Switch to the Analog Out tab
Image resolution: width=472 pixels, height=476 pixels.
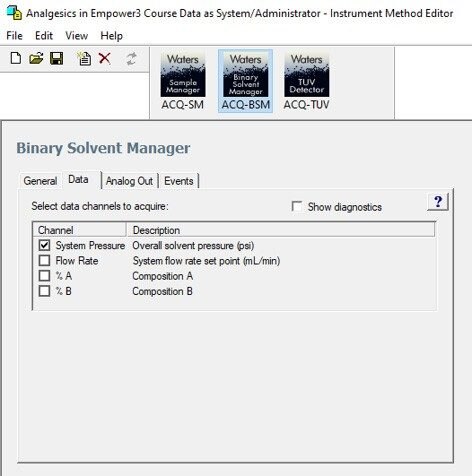129,181
